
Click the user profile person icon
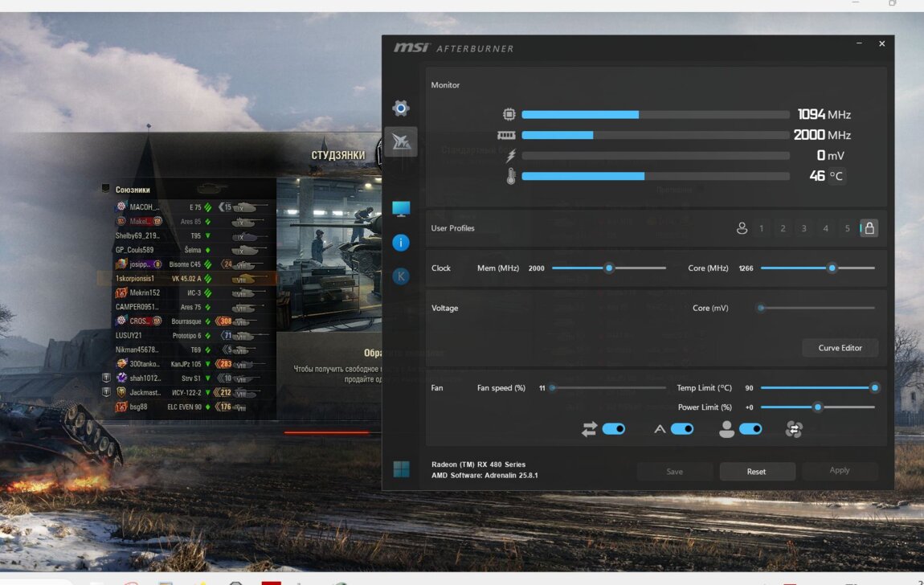point(742,228)
